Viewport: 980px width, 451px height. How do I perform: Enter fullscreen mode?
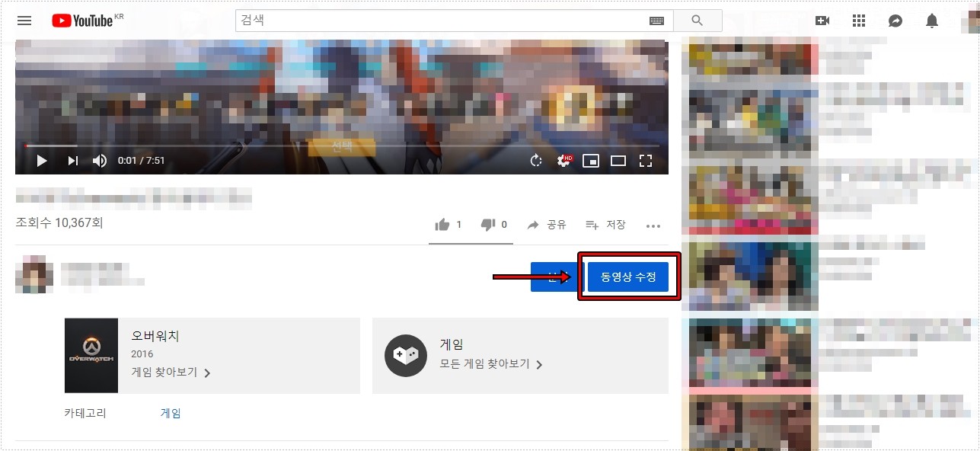click(646, 160)
